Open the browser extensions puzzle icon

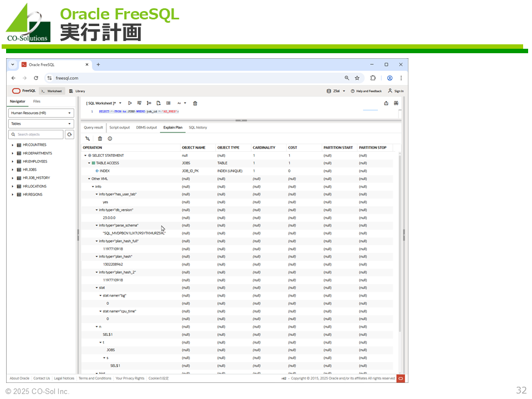373,78
